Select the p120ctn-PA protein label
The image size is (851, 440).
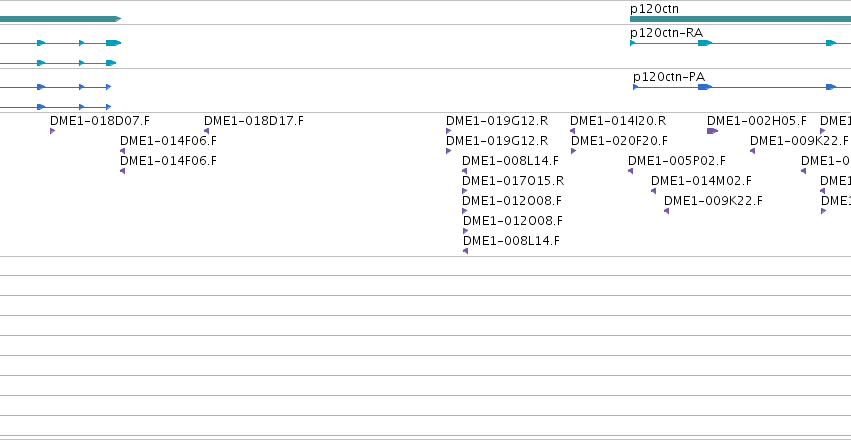[669, 76]
